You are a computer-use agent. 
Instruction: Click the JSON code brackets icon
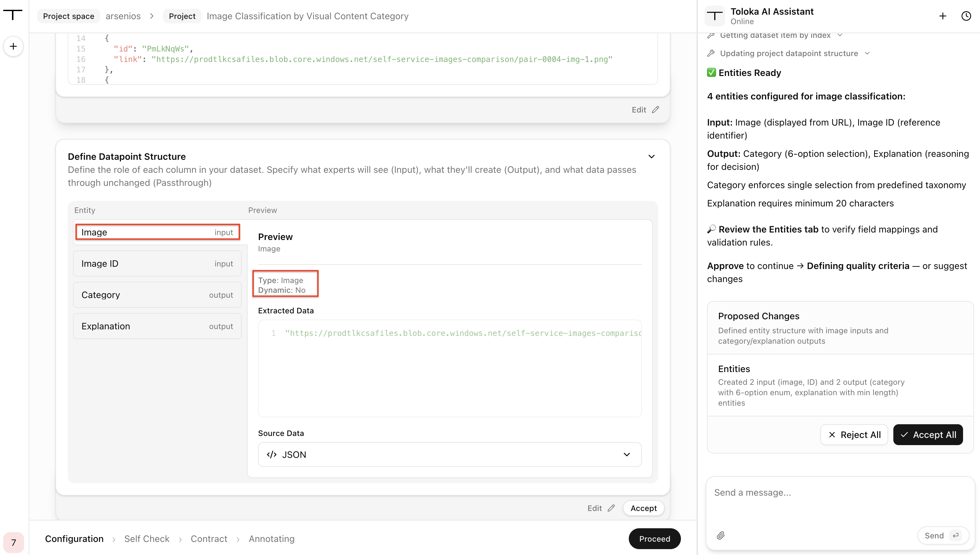coord(271,455)
